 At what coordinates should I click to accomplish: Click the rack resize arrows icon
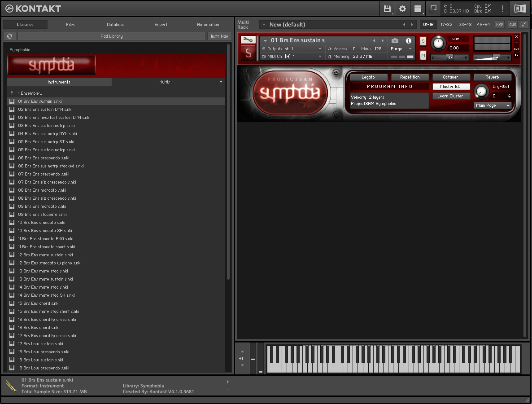524,24
